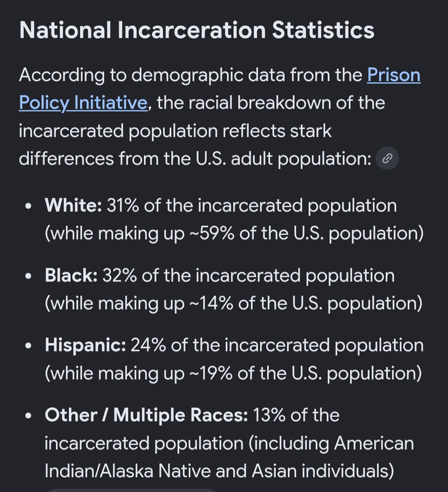The width and height of the screenshot is (448, 492).
Task: Click the 'Policy Initiative' underlined link text
Action: [x=83, y=103]
